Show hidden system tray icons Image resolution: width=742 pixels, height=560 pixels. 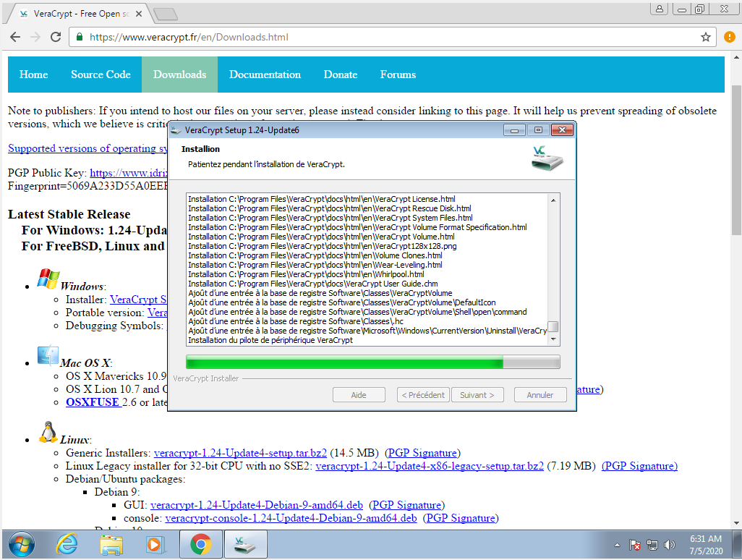(617, 545)
